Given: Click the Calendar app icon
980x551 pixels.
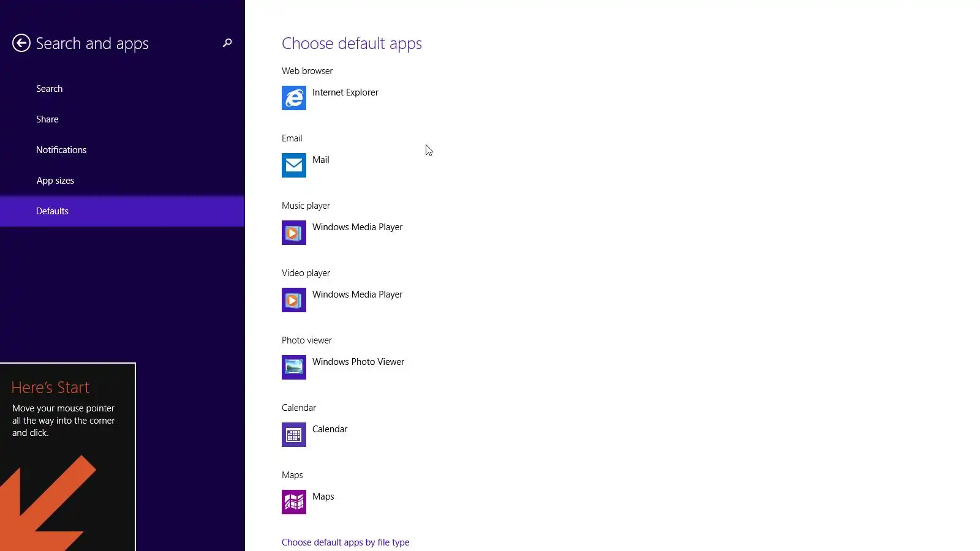Looking at the screenshot, I should click(294, 435).
